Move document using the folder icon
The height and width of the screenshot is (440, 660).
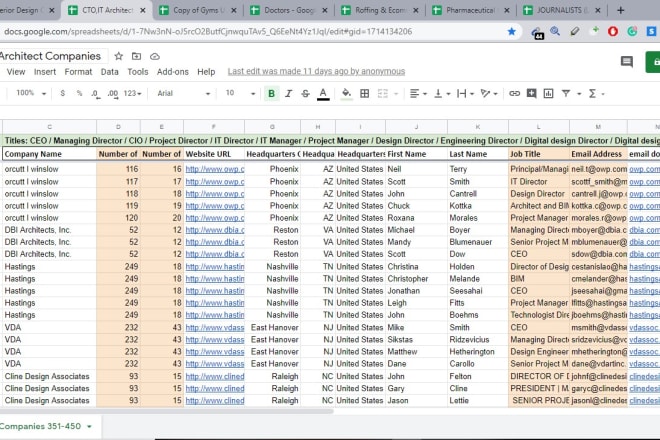pos(136,56)
